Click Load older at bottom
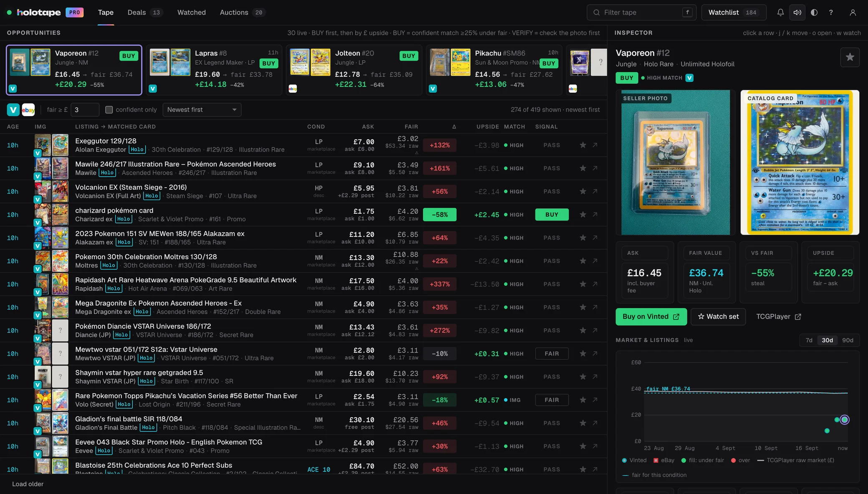Image resolution: width=868 pixels, height=494 pixels. click(28, 484)
